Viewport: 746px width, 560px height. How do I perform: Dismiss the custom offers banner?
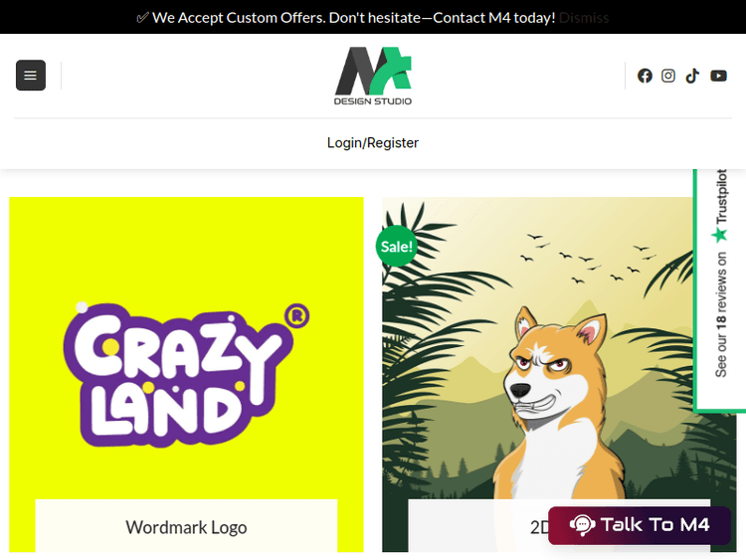pyautogui.click(x=584, y=18)
